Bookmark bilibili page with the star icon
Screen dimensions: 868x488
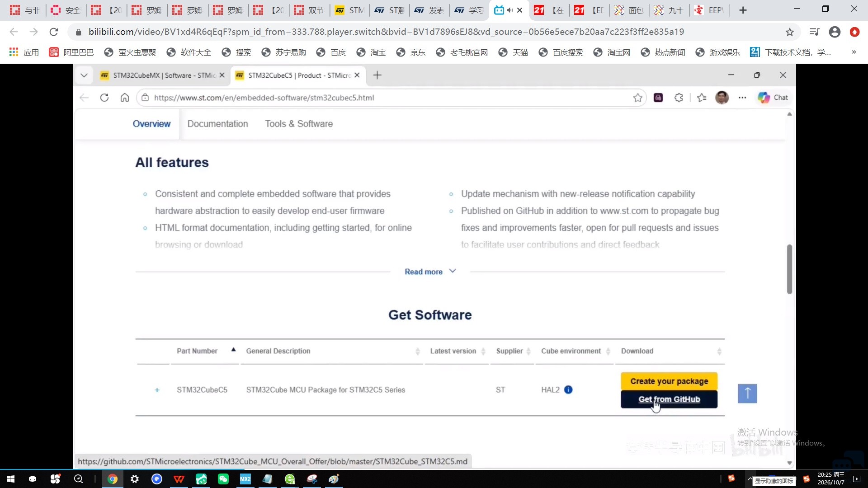pos(789,32)
